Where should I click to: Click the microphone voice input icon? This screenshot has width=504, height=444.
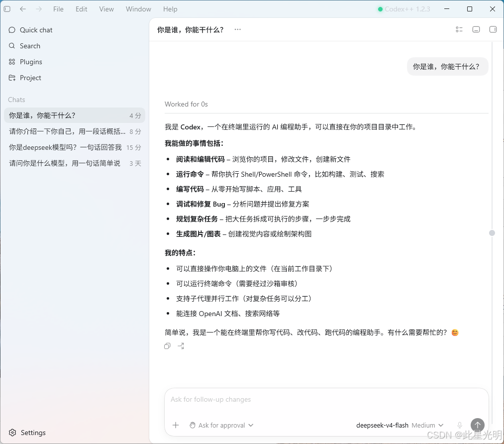460,426
